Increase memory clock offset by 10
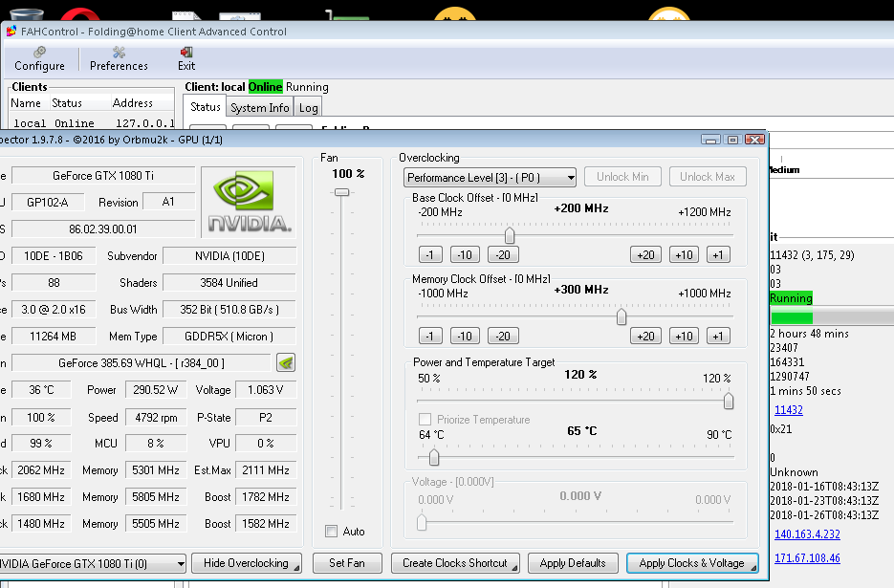Viewport: 894px width, 588px height. (x=684, y=336)
